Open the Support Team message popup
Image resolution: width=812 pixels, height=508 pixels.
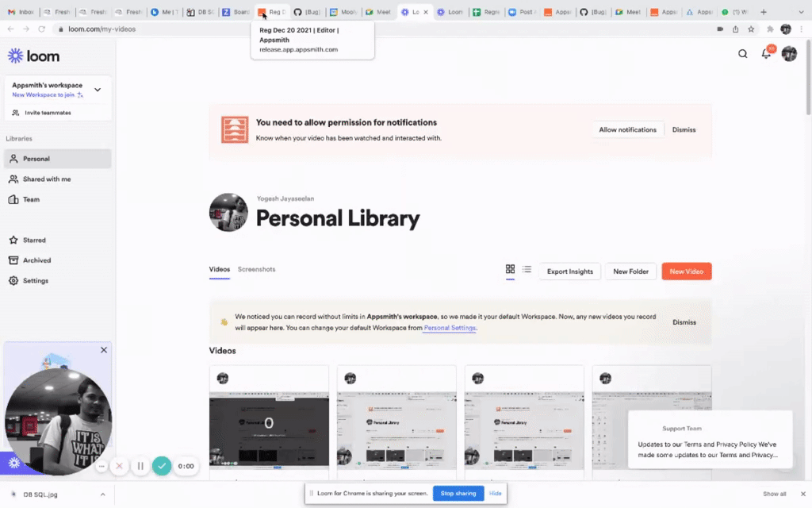tap(710, 440)
